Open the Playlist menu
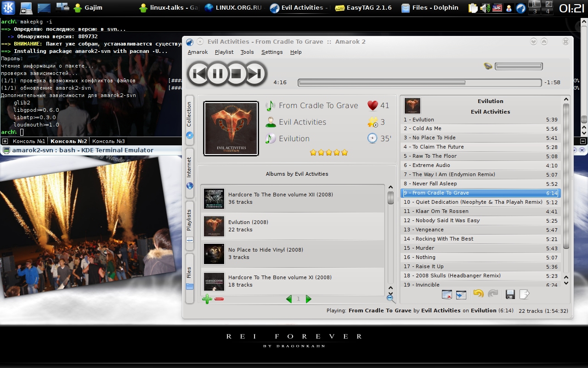This screenshot has width=588, height=368. (224, 52)
